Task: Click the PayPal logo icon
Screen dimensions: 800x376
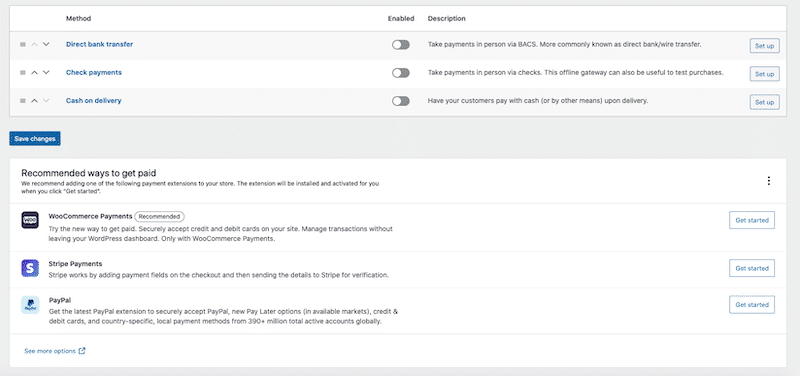Action: coord(30,305)
